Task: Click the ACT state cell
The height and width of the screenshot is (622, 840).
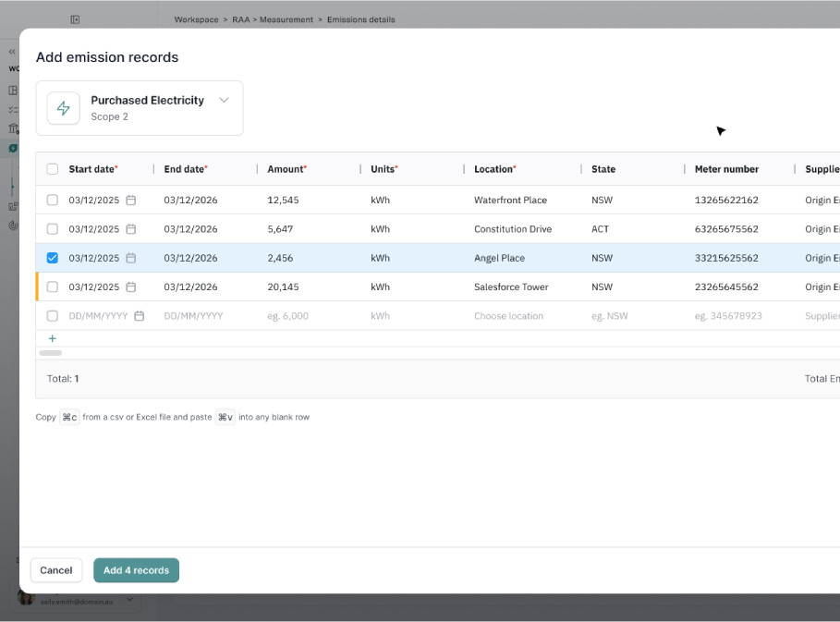Action: click(x=600, y=229)
